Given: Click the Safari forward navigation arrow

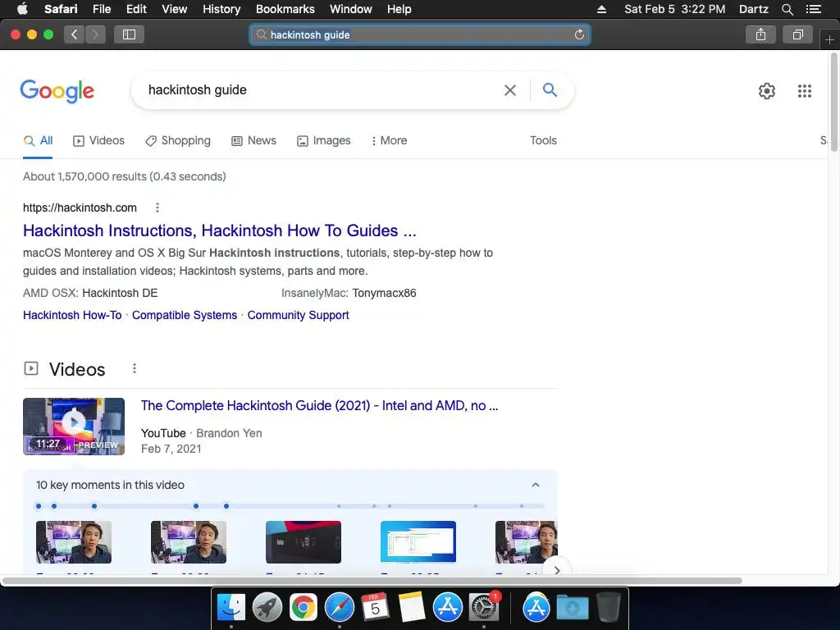Looking at the screenshot, I should (x=95, y=34).
